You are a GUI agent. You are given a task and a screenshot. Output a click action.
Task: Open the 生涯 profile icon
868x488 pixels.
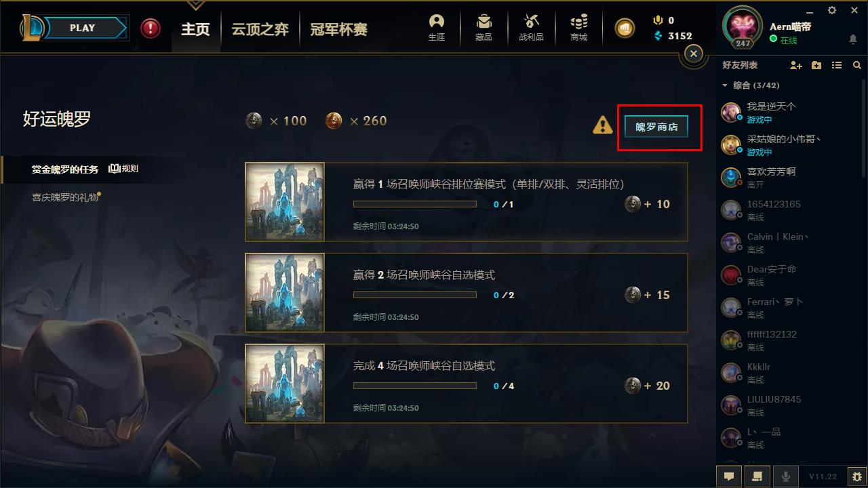[x=437, y=28]
